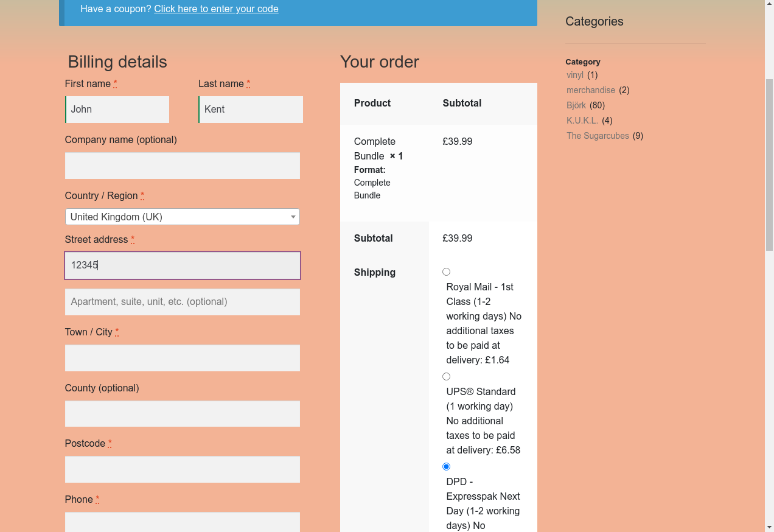Screen dimensions: 774x532
Task: Choose UPS Standard shipping radio button
Action: [x=446, y=377]
